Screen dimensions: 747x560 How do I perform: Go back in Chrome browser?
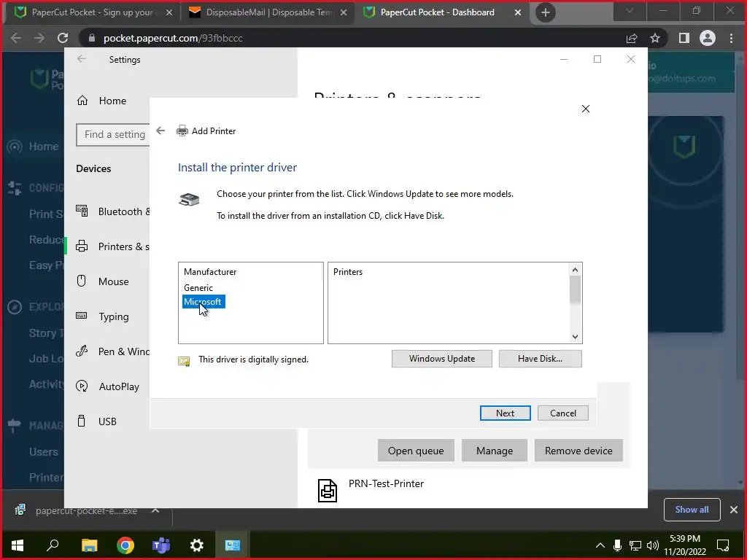(x=16, y=38)
